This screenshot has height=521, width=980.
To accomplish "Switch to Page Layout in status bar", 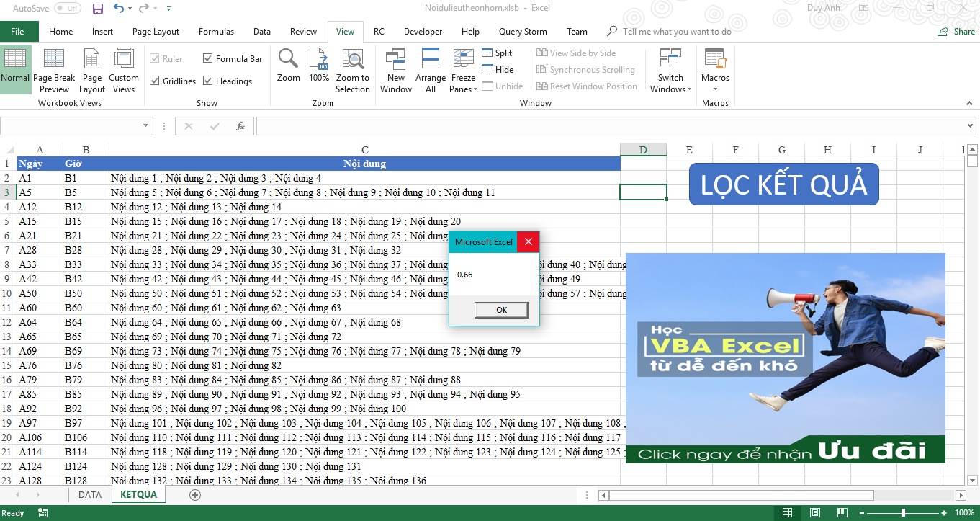I will 815,513.
